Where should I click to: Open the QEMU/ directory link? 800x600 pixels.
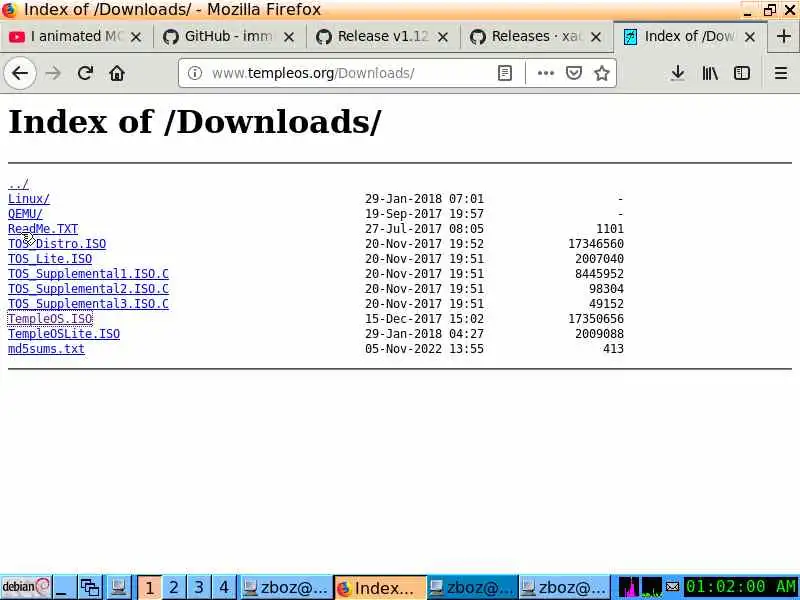pos(26,214)
